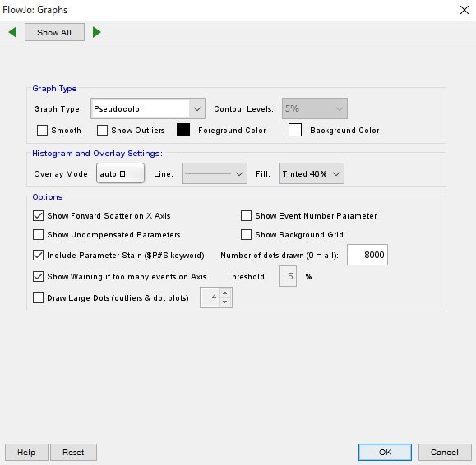Go to next preferences page with right green arrow
Screen dimensions: 476x465
point(96,32)
